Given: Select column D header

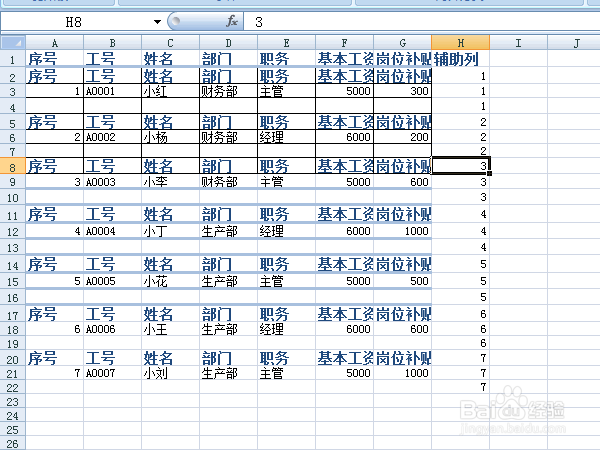Looking at the screenshot, I should click(x=228, y=42).
